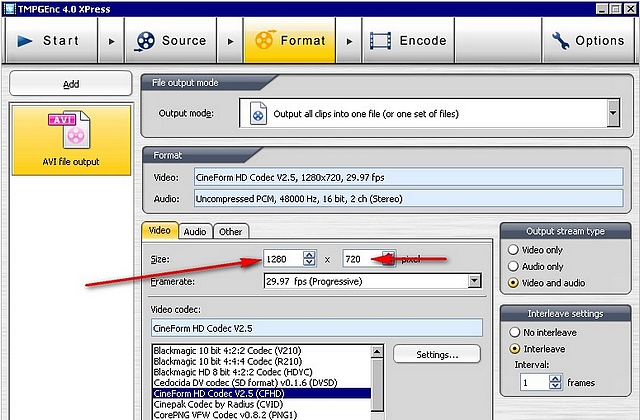Minimize the TMPGEnc window
Viewport: 640px width, 420px height.
click(x=601, y=9)
